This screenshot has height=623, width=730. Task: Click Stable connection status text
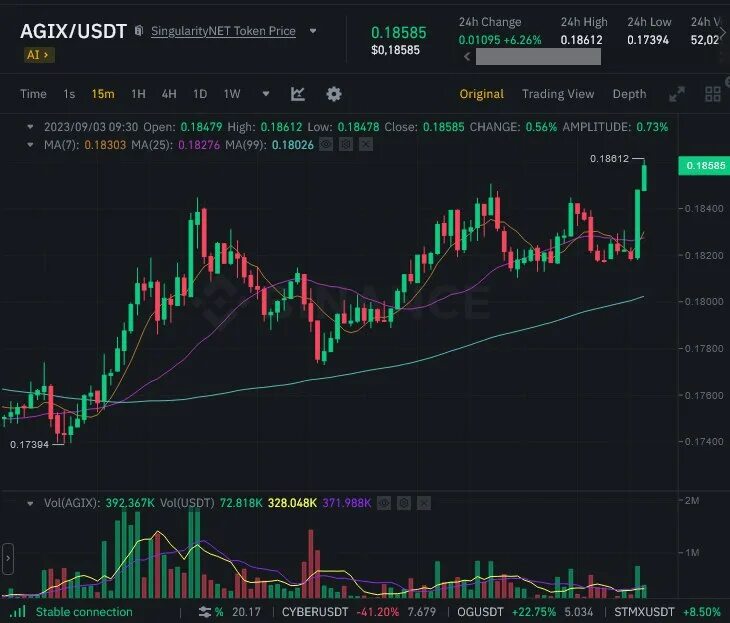click(x=84, y=612)
